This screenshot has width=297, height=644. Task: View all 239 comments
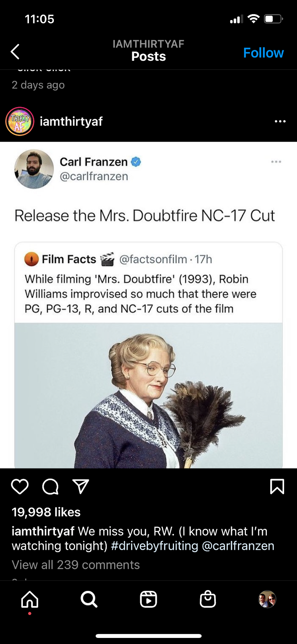coord(76,565)
